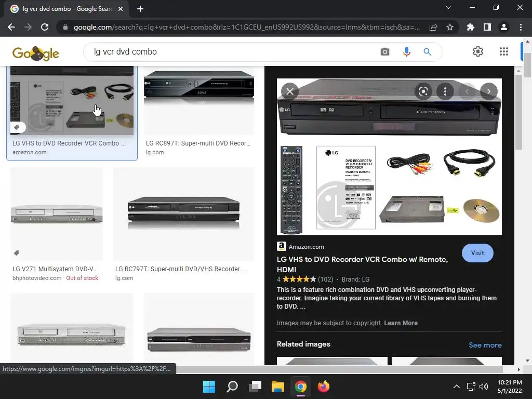The image size is (532, 399).
Task: Start voice search with the microphone
Action: tap(406, 52)
